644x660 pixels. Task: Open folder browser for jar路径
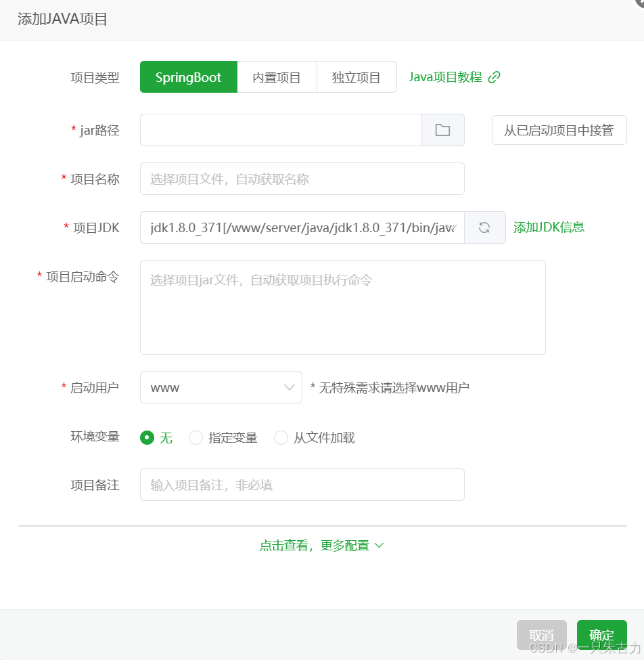pyautogui.click(x=442, y=130)
